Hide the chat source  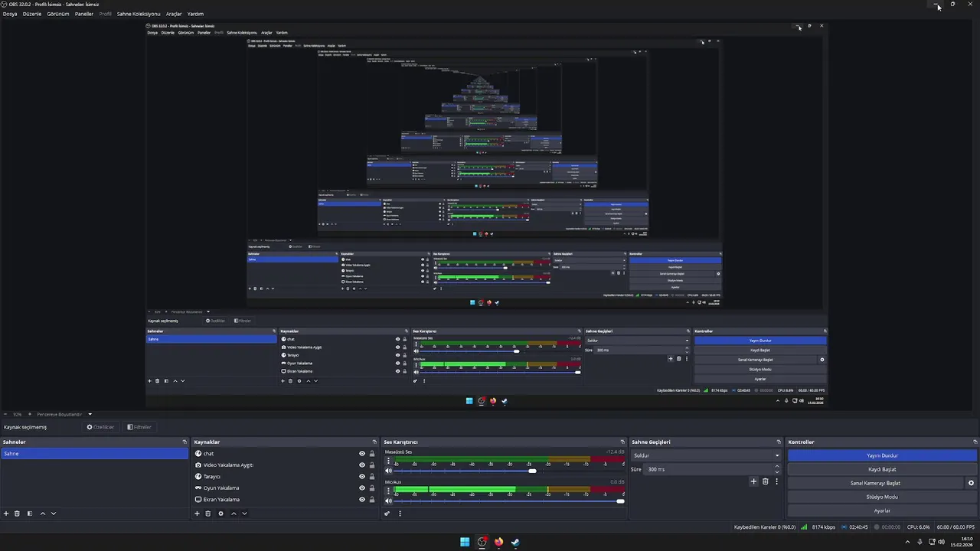pyautogui.click(x=362, y=454)
